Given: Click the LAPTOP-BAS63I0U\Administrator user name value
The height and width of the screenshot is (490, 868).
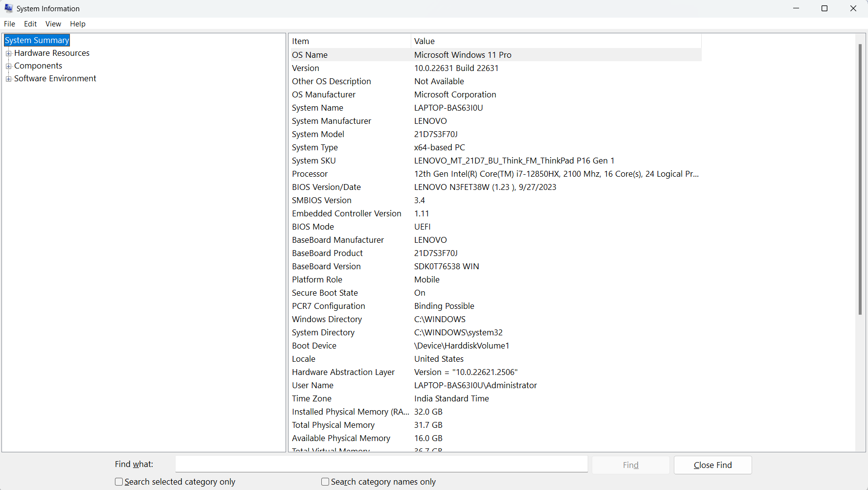Looking at the screenshot, I should pos(475,385).
